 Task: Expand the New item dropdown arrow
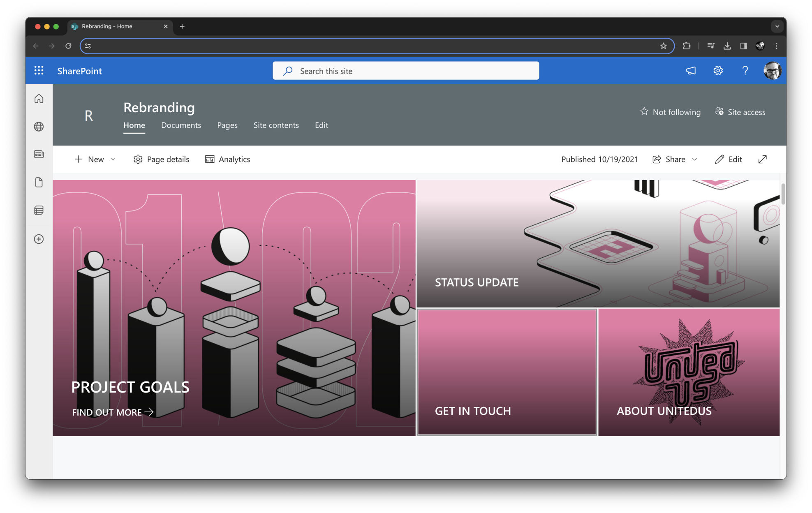pos(113,159)
